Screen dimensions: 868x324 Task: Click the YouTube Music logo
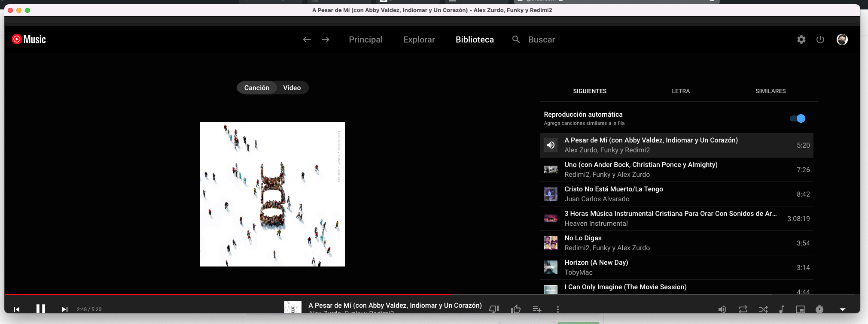[29, 39]
